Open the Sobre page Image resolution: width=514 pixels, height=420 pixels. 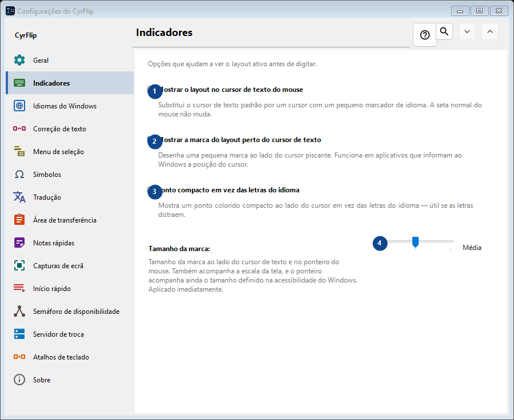70,379
